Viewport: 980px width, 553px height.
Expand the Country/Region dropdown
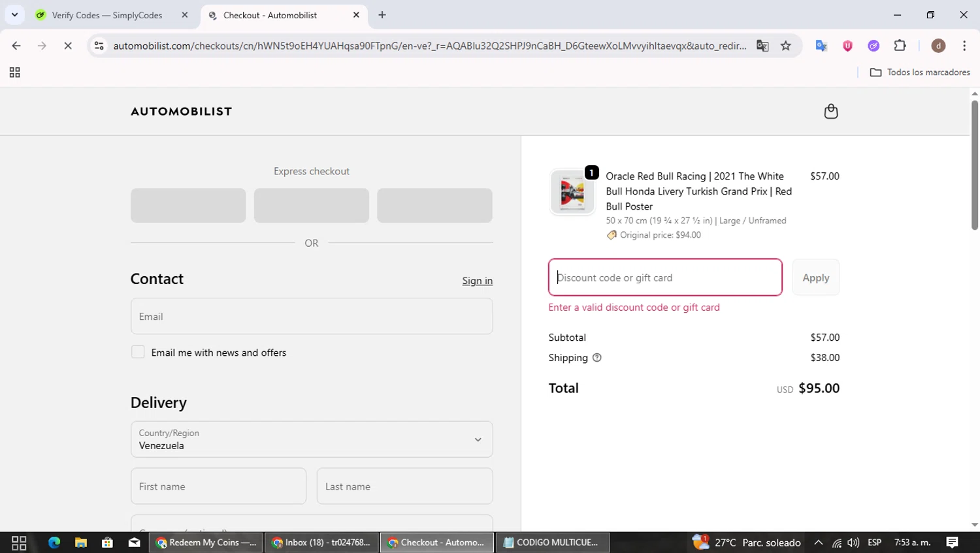tap(312, 439)
